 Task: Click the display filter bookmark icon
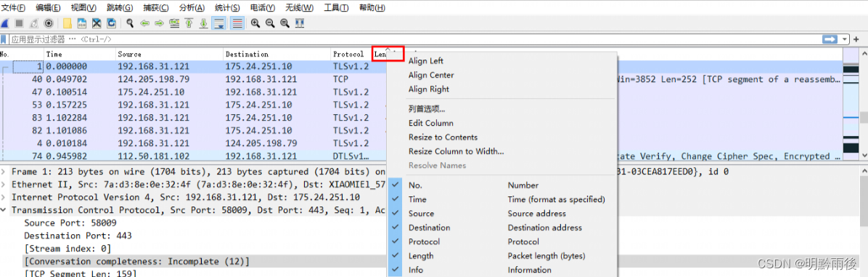click(4, 39)
